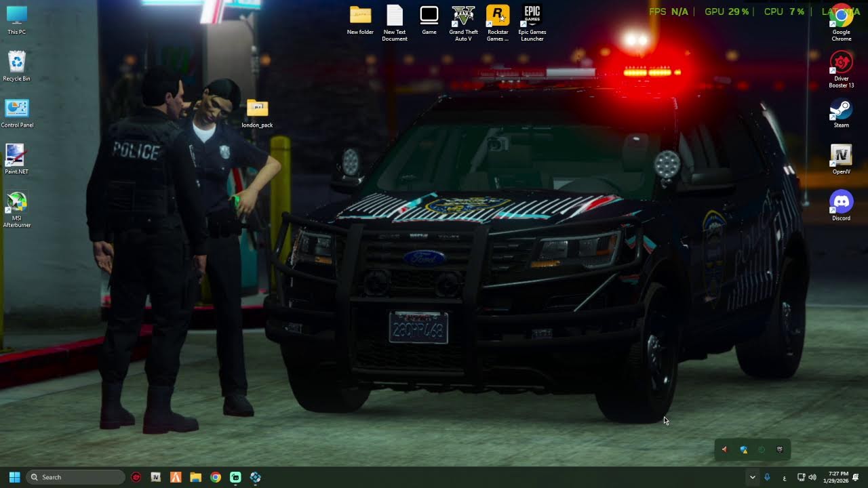The height and width of the screenshot is (488, 868).
Task: Select the Recycle Bin icon
Action: point(17,66)
